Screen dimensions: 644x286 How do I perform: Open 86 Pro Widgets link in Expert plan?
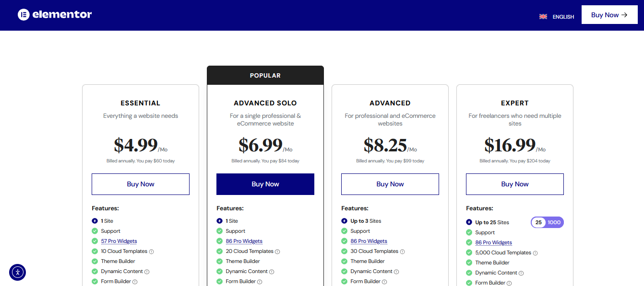493,242
